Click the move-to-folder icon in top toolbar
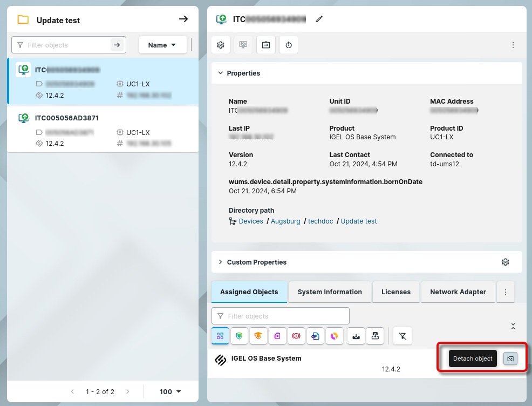This screenshot has height=406, width=532. [266, 45]
